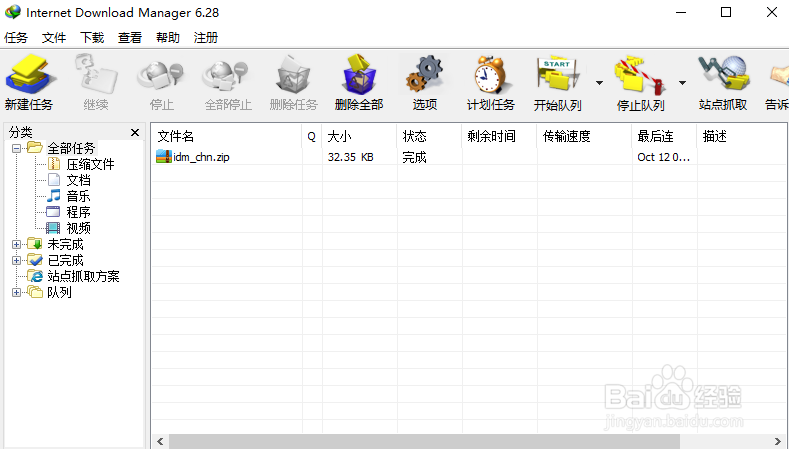Sort by 最后连 column header
Viewport: 789px width, 449px height.
pyautogui.click(x=665, y=136)
